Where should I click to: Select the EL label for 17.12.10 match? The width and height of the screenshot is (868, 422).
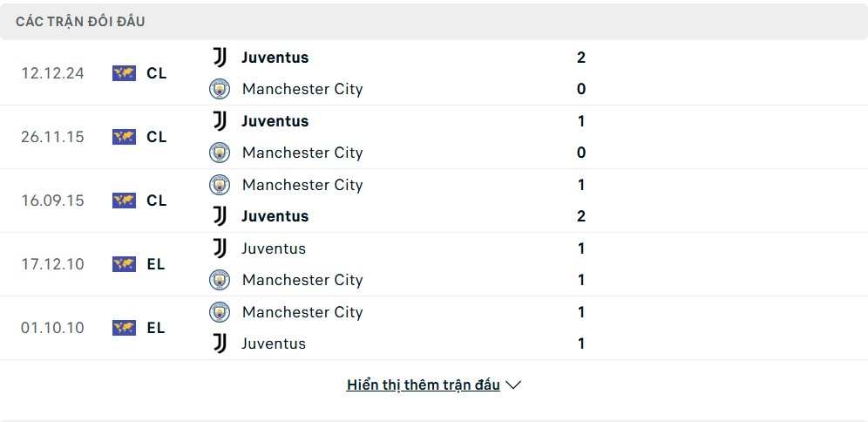point(156,264)
